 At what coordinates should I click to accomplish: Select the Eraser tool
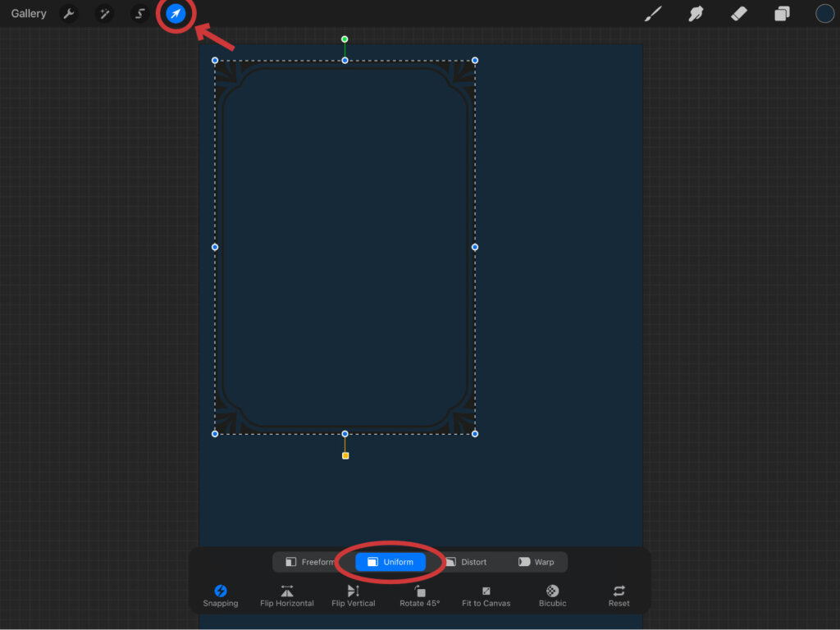pyautogui.click(x=738, y=14)
